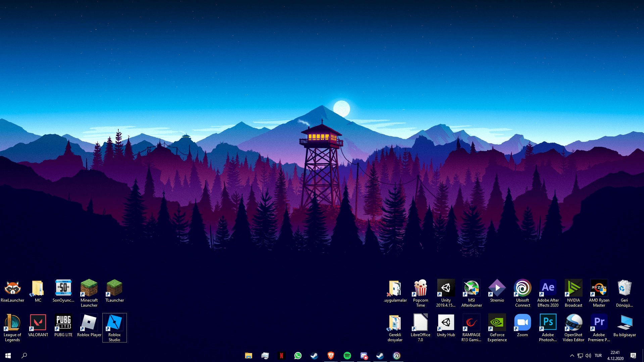This screenshot has width=644, height=362.
Task: Click the VALORANT desktop icon
Action: 38,325
